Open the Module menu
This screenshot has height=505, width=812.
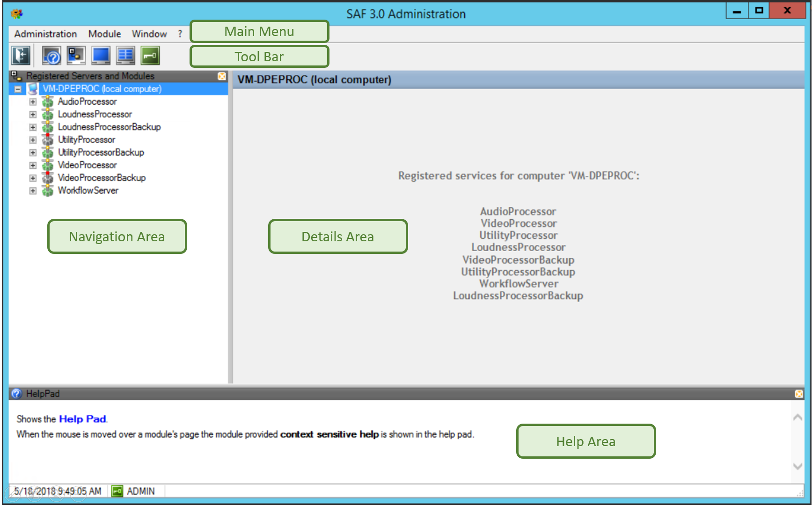(x=104, y=34)
